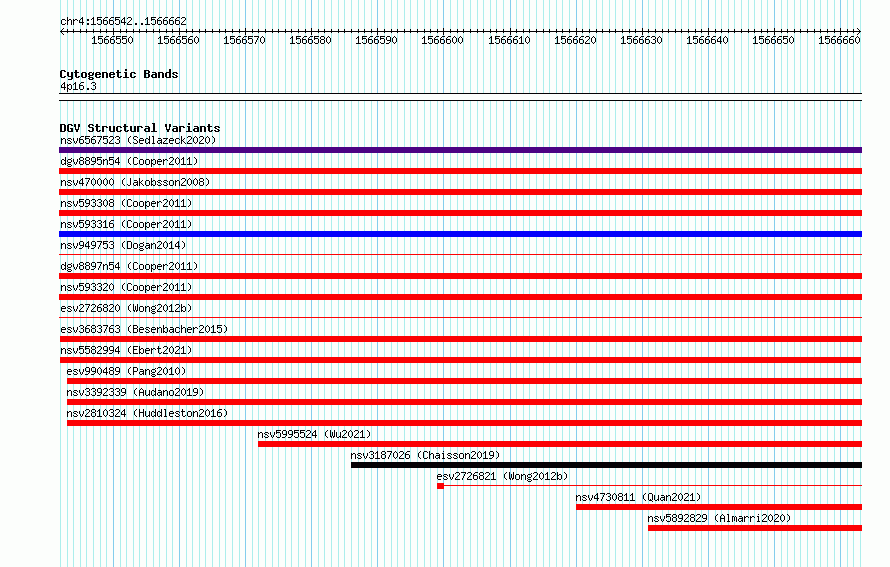Image resolution: width=890 pixels, height=567 pixels.
Task: Click ruler position 1566560
Action: 178,40
